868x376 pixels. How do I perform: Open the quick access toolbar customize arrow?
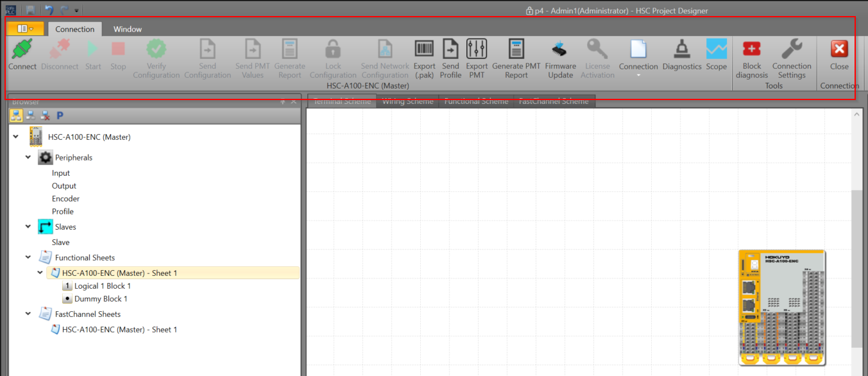(x=76, y=11)
